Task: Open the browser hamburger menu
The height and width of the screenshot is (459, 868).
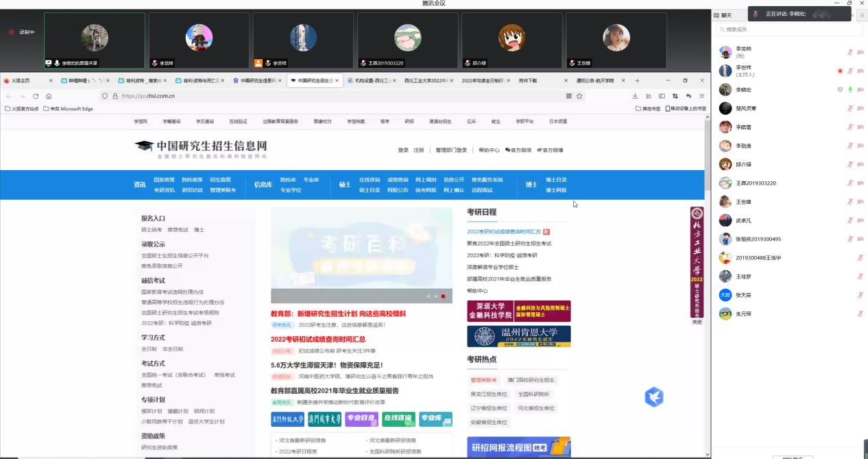Action: pyautogui.click(x=701, y=96)
